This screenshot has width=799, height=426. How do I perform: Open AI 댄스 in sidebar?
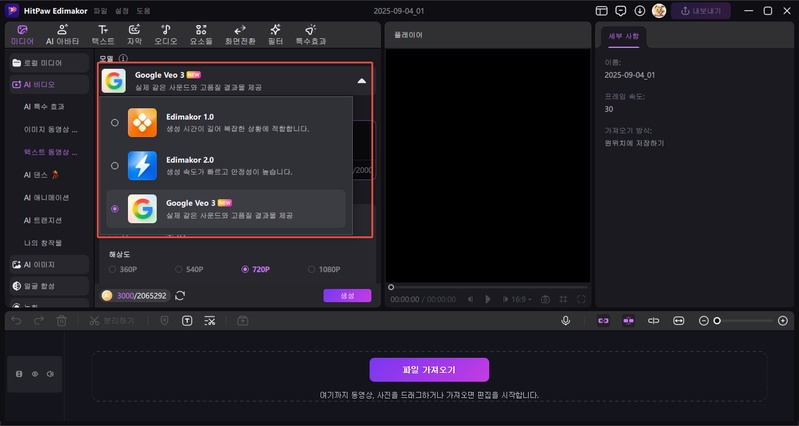tap(41, 175)
